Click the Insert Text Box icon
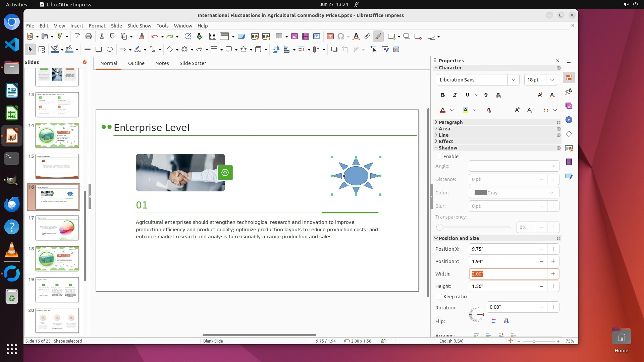This screenshot has width=644, height=362. point(330,37)
